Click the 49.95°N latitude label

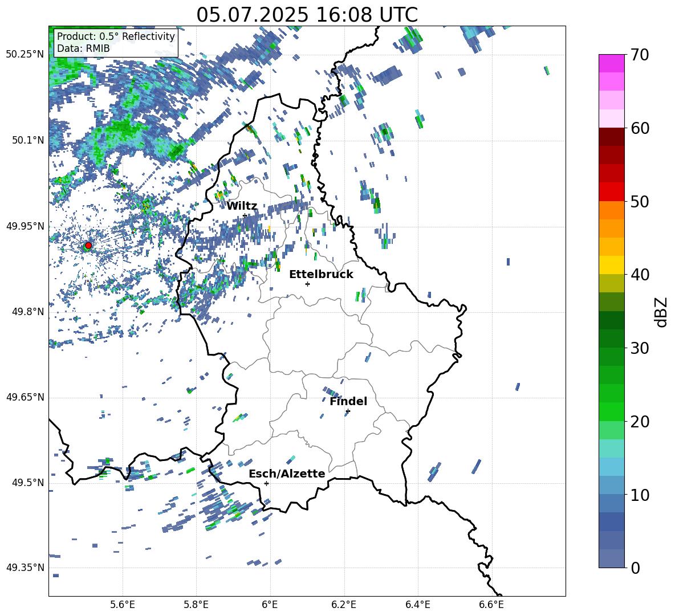tap(25, 226)
